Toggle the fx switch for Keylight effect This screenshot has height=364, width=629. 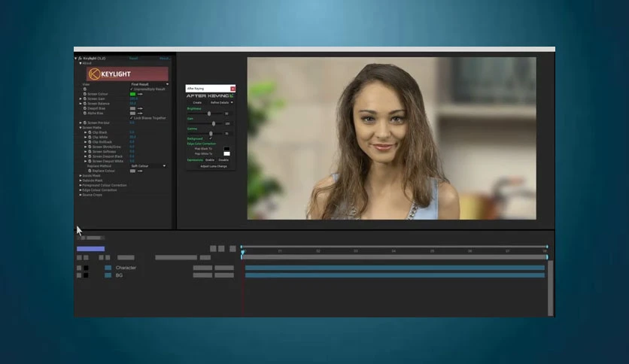[81, 59]
